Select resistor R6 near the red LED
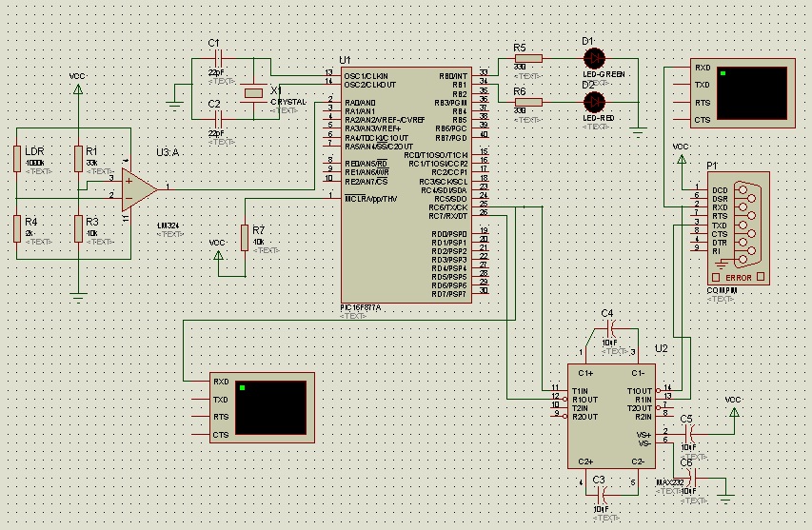This screenshot has height=530, width=812. tap(527, 102)
